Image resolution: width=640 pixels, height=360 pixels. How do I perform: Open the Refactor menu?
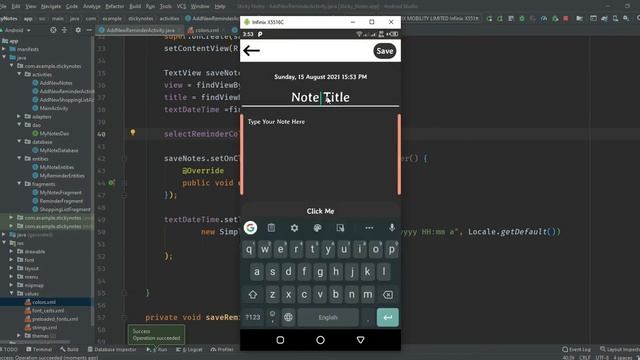pos(114,7)
